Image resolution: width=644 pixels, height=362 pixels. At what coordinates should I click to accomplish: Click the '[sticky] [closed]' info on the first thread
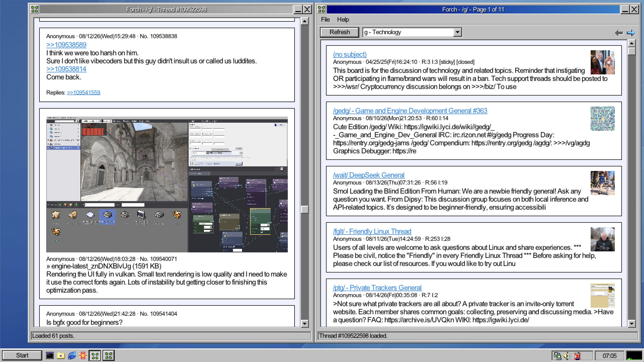(x=457, y=62)
